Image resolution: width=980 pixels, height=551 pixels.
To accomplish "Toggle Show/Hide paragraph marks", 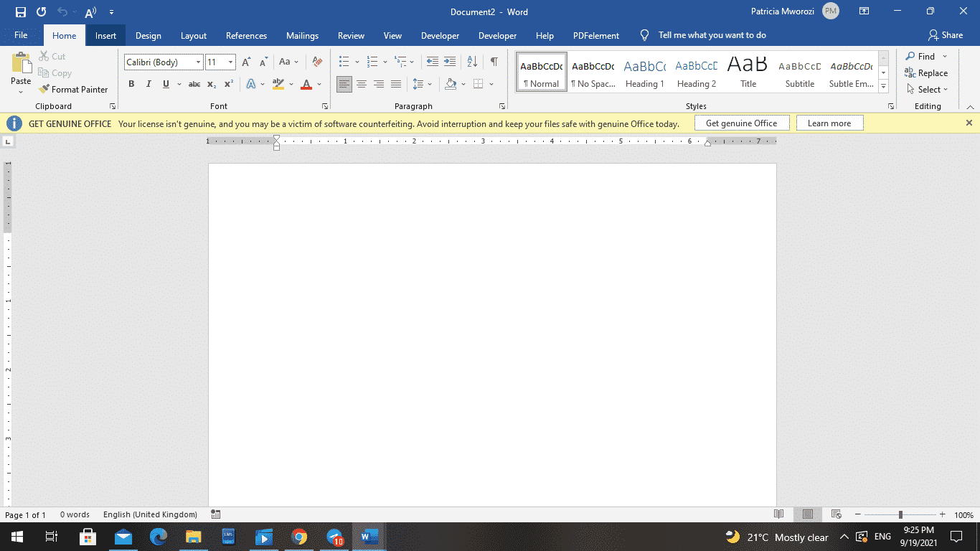I will [x=494, y=62].
